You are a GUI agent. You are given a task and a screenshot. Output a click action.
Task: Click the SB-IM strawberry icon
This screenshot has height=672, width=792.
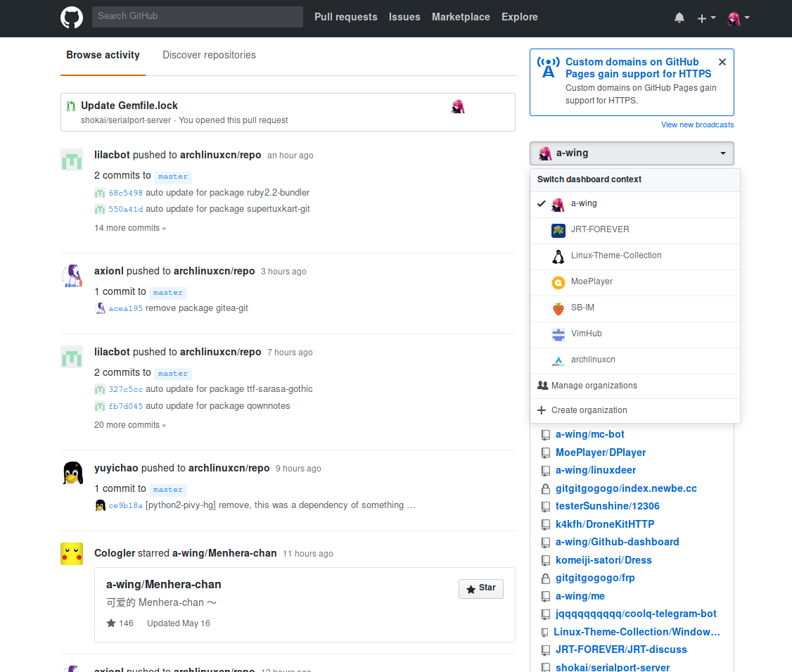pos(558,309)
